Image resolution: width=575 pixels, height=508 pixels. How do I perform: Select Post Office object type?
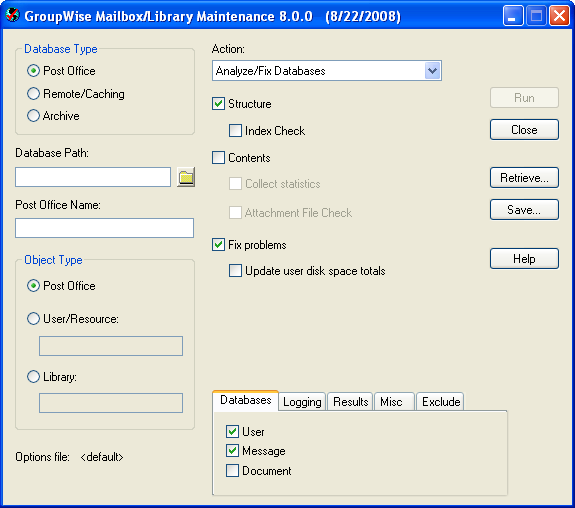[x=33, y=285]
